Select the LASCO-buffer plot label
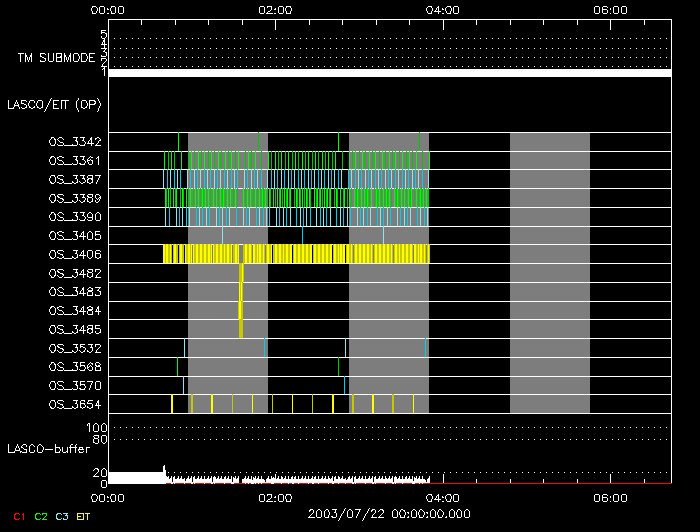The image size is (700, 532). pos(50,447)
